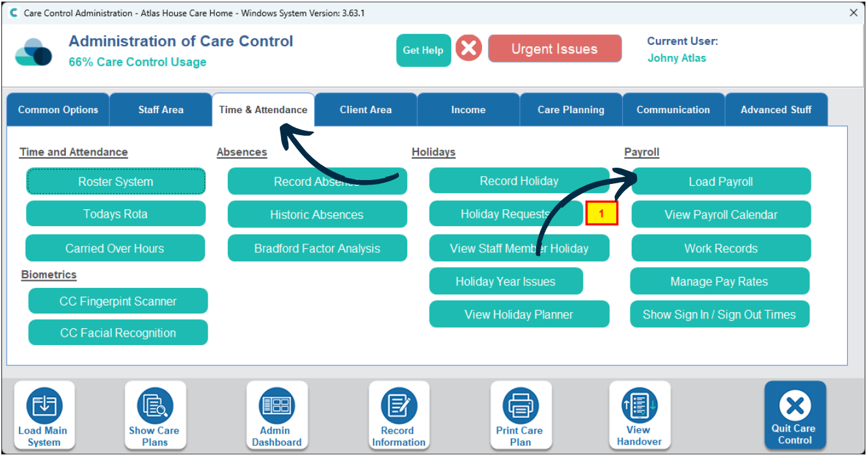Click the Current User label
Screen dimensions: 868x455
point(683,41)
